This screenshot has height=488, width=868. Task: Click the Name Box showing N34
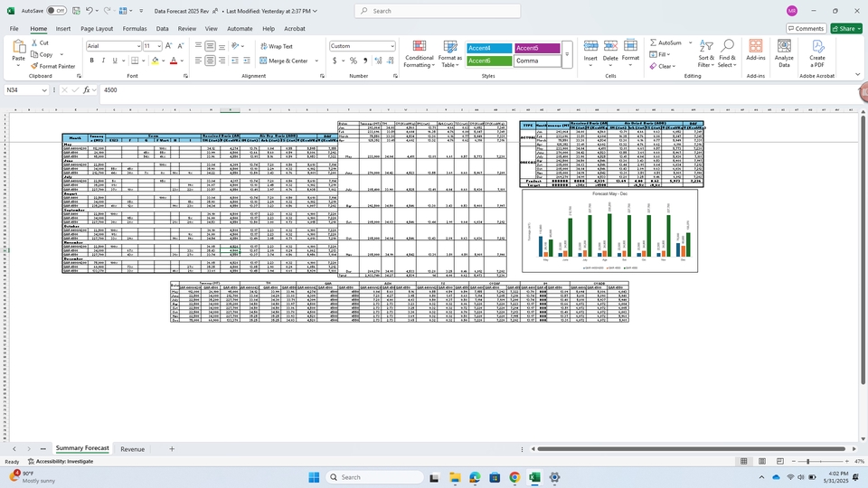pos(26,89)
